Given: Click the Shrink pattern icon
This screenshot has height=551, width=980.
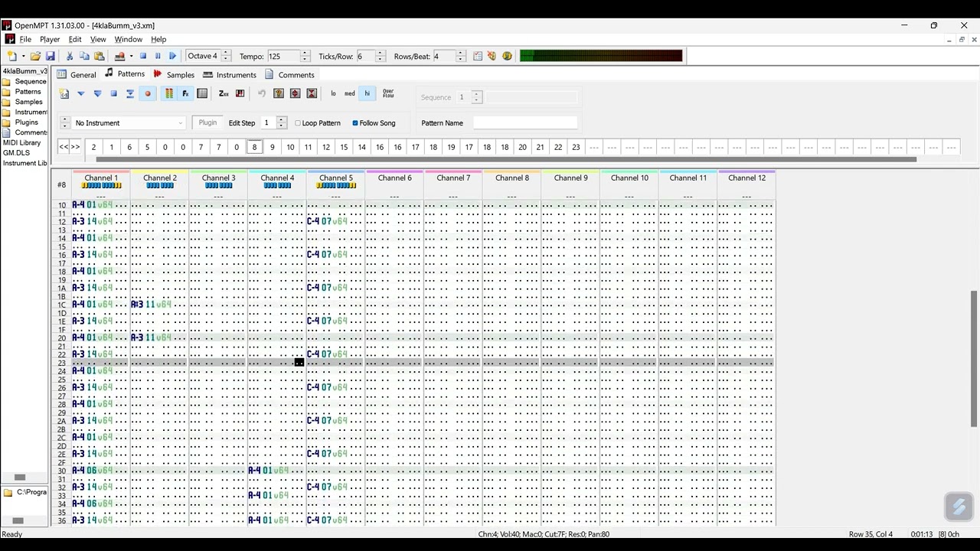Looking at the screenshot, I should point(312,93).
